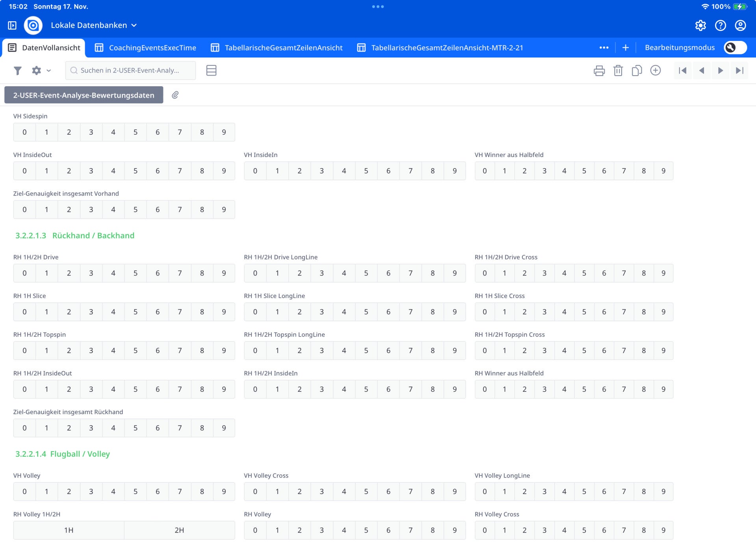Viewport: 756px width, 546px height.
Task: Duplicate the record with the copy icon
Action: tap(637, 70)
